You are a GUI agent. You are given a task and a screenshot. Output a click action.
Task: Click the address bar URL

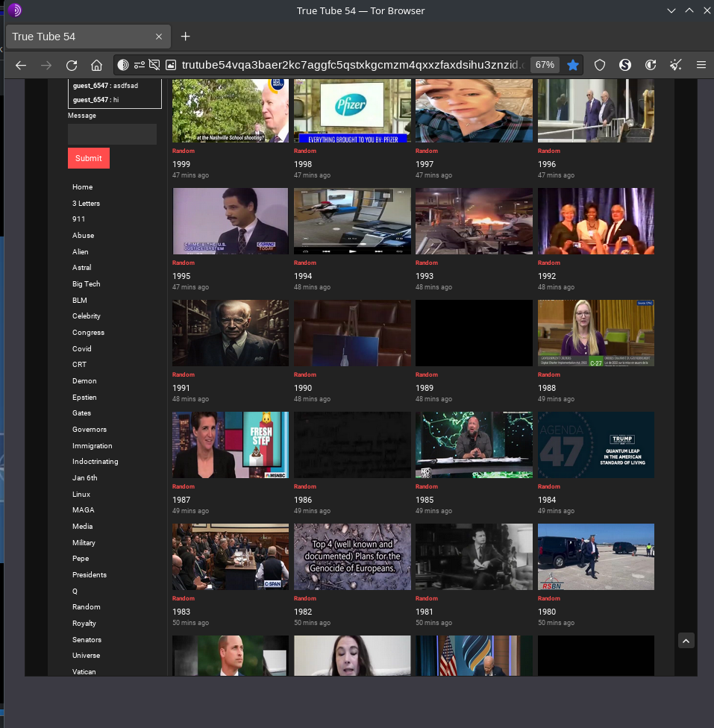click(354, 65)
